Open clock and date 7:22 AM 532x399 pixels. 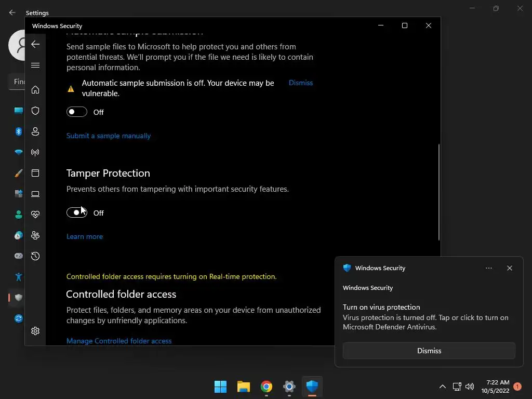click(x=495, y=387)
